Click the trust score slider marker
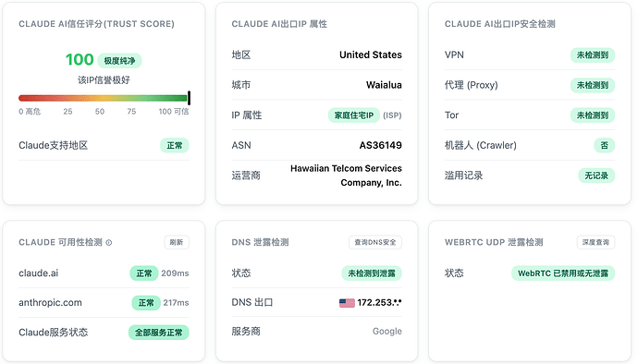This screenshot has width=638, height=364. click(189, 98)
